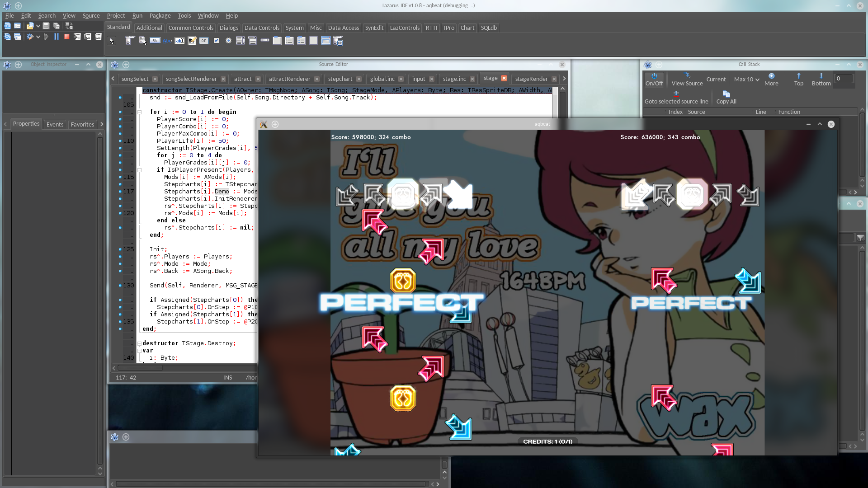
Task: Click the Save floppy disk icon
Action: pos(46,26)
